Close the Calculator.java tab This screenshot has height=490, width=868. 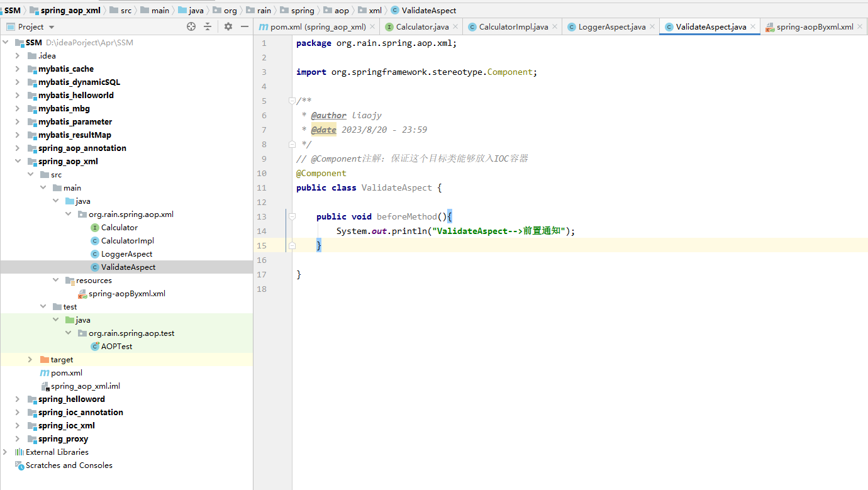click(x=455, y=27)
